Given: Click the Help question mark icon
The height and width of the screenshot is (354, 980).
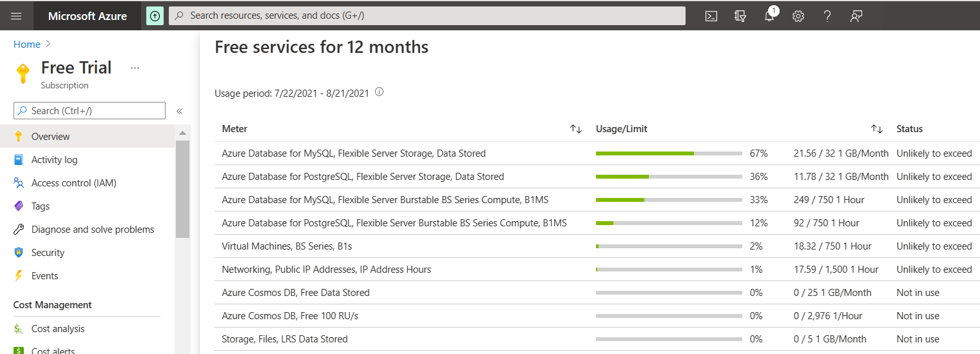Looking at the screenshot, I should point(827,16).
